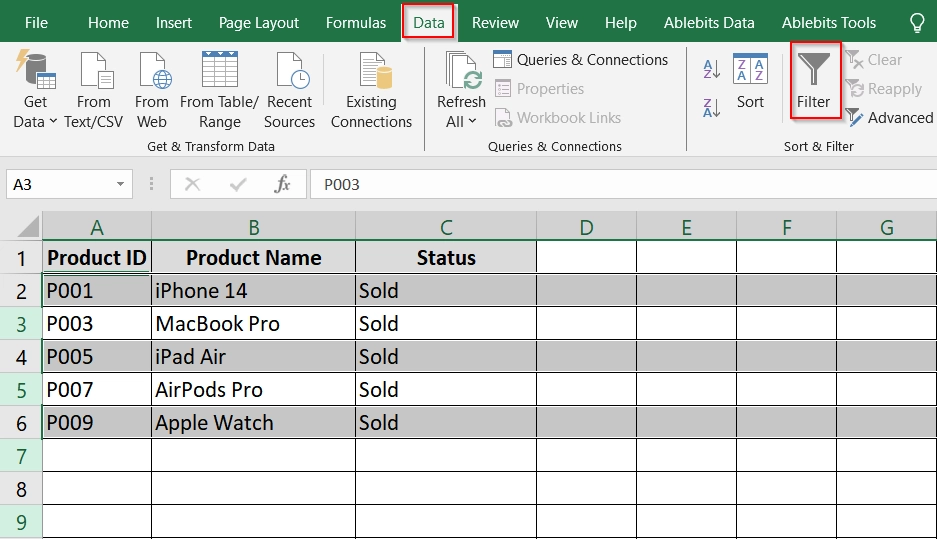This screenshot has height=539, width=937.
Task: Open the Help tab
Action: [x=620, y=23]
